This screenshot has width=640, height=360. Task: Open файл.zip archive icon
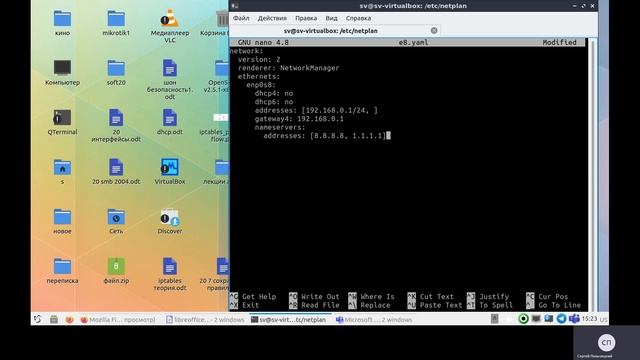pyautogui.click(x=116, y=266)
